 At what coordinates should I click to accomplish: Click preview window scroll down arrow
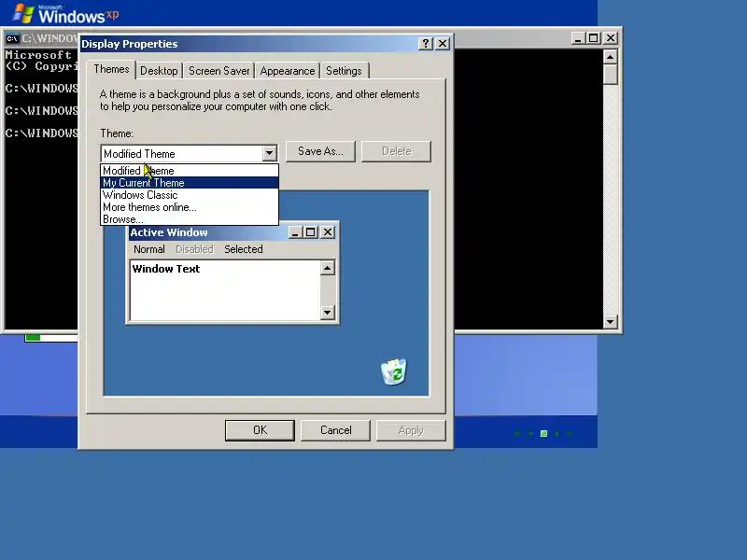[x=328, y=313]
